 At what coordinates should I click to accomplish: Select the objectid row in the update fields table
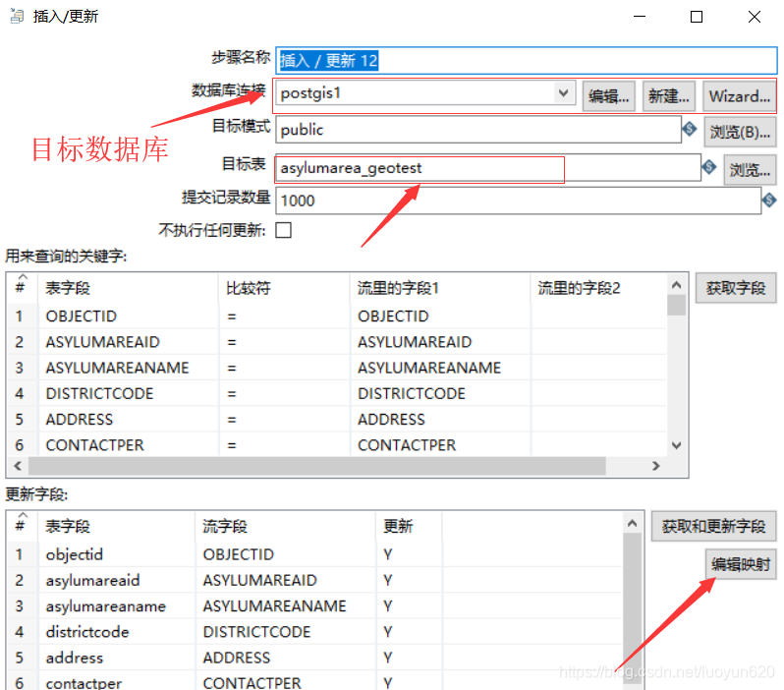click(x=315, y=554)
